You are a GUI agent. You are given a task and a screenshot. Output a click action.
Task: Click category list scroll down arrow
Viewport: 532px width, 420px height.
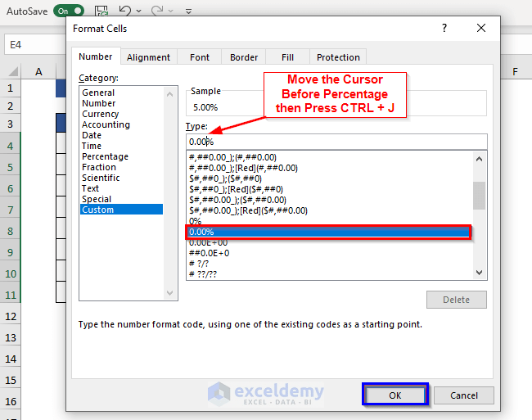tap(170, 293)
